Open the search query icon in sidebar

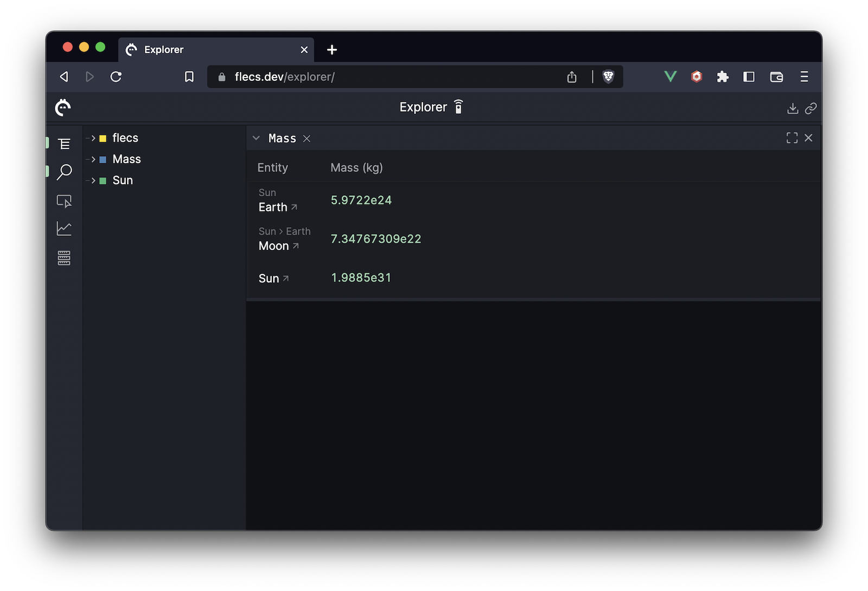click(64, 172)
